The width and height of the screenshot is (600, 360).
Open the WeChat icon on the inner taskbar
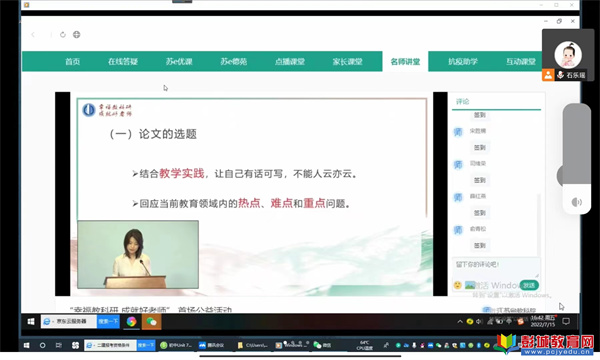point(152,322)
